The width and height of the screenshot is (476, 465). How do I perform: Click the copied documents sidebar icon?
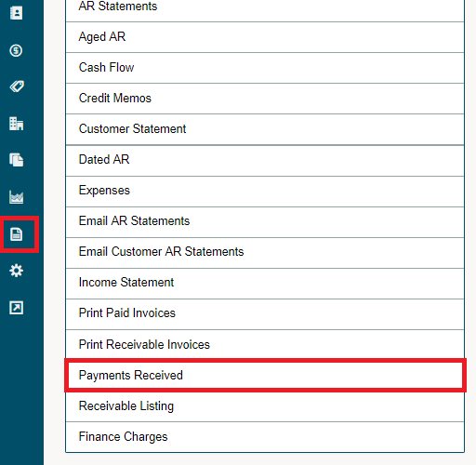16,160
